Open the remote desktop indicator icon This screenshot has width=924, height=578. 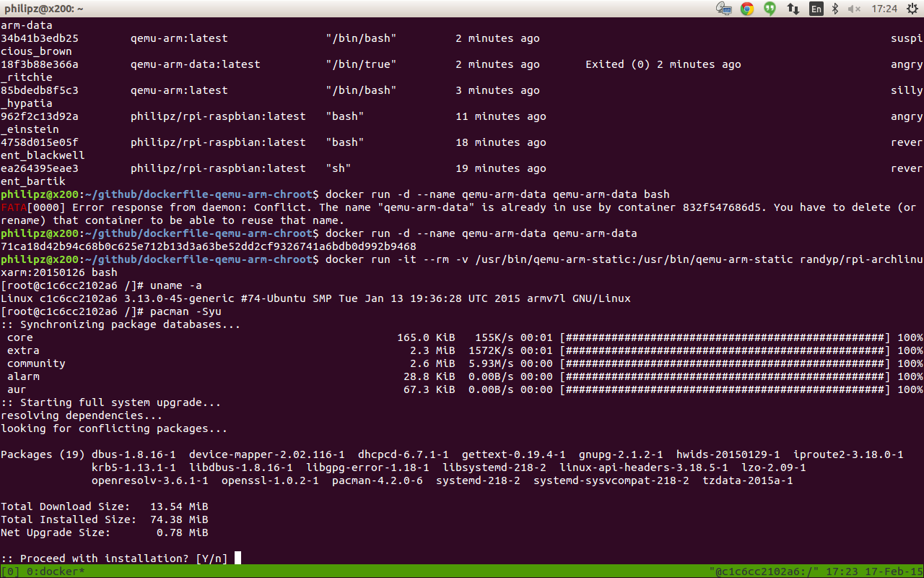tap(723, 9)
